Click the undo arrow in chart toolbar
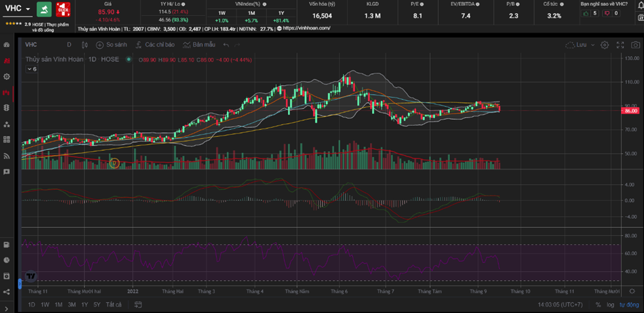 click(226, 45)
